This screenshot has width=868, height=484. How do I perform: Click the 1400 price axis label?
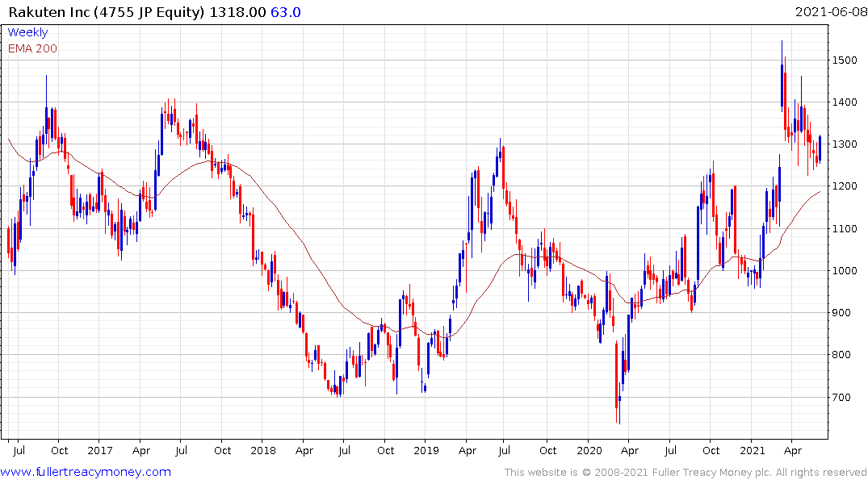coord(845,102)
